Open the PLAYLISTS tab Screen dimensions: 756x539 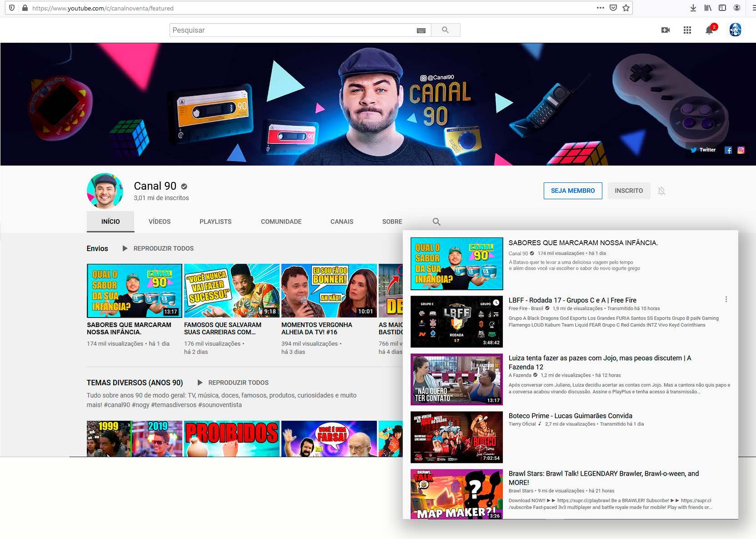215,222
